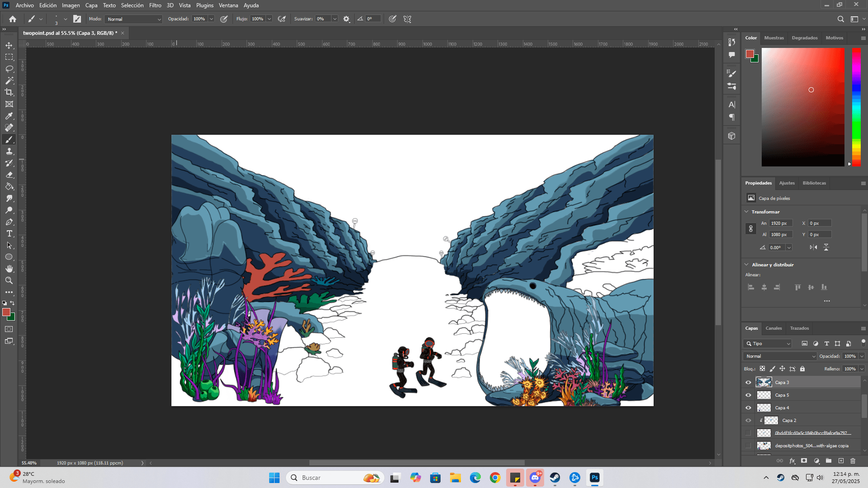This screenshot has height=488, width=868.
Task: Open the brush Modo dropdown
Action: [133, 19]
